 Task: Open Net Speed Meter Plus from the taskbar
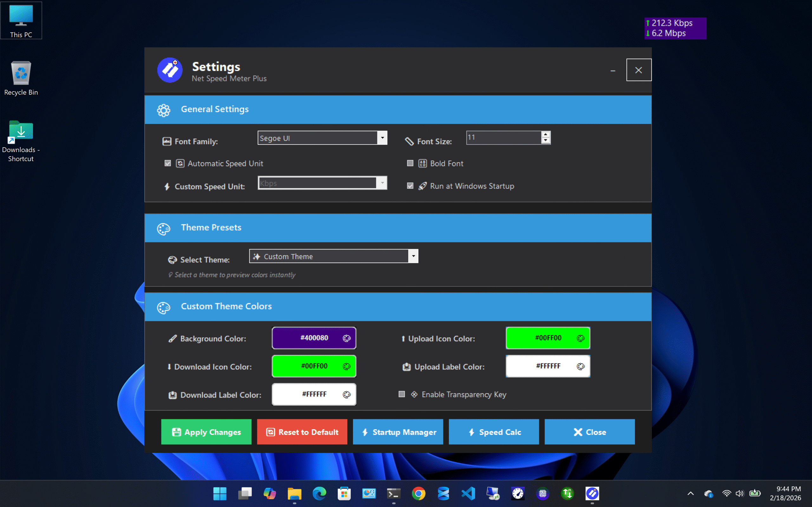592,494
